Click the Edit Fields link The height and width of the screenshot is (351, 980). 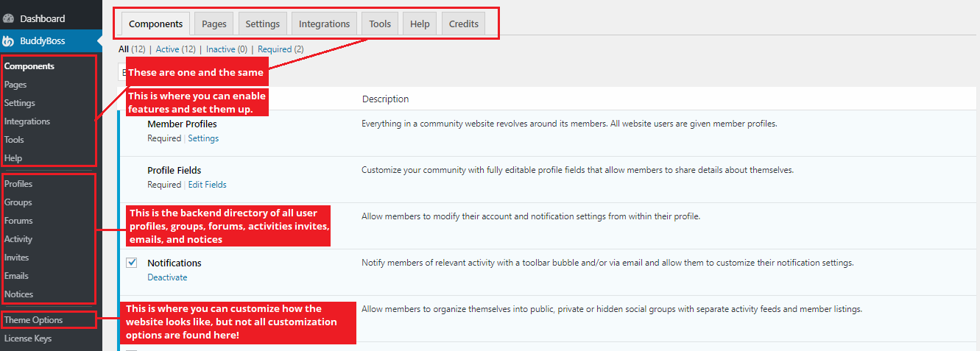(207, 185)
